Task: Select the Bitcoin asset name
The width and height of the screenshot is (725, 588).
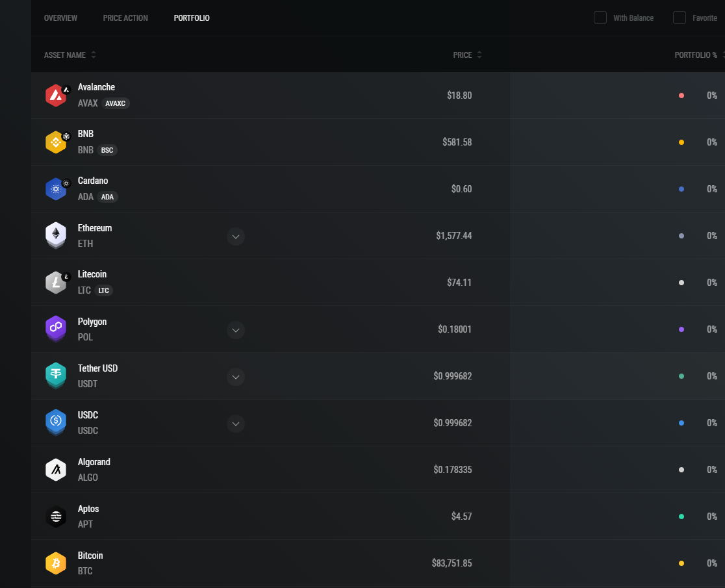Action: (x=90, y=555)
